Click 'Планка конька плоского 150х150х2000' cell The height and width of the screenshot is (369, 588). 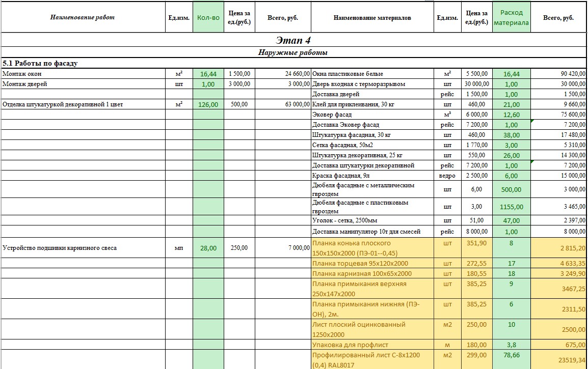pos(372,248)
